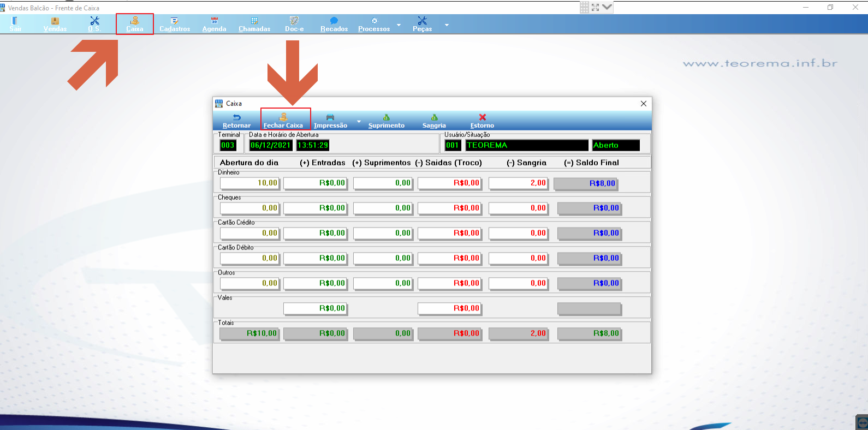The image size is (868, 430).
Task: Click Dinheiro Suprimentos field
Action: [383, 183]
